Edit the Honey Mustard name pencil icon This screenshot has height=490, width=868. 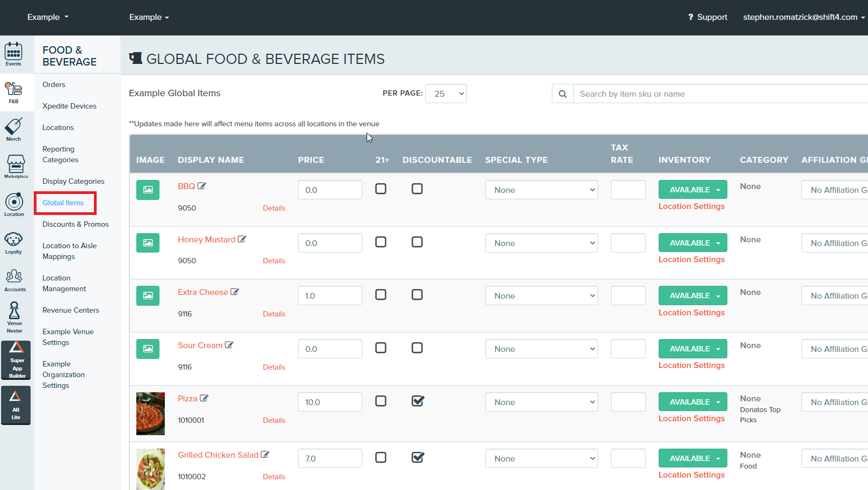point(242,239)
